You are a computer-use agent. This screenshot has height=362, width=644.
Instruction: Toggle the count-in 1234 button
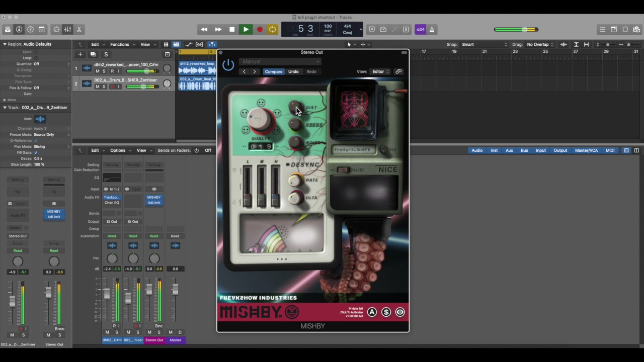click(420, 30)
